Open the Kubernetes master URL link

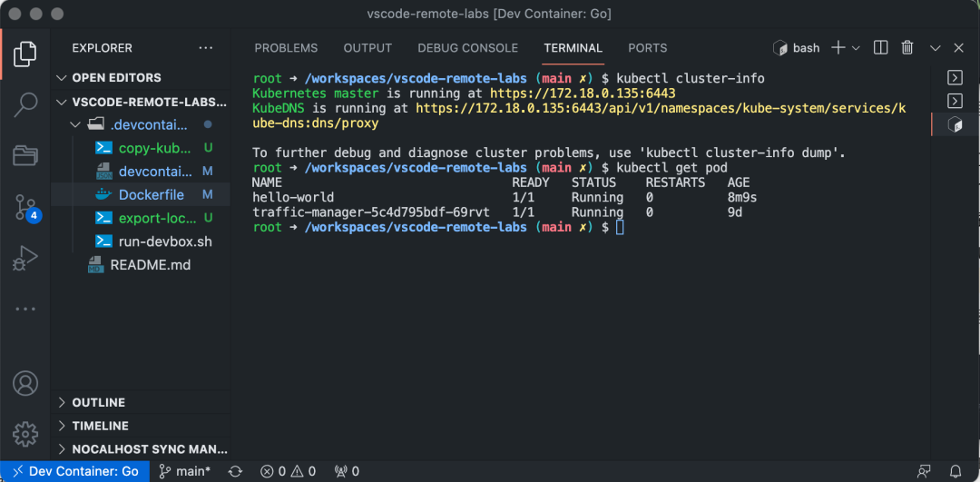coord(583,93)
